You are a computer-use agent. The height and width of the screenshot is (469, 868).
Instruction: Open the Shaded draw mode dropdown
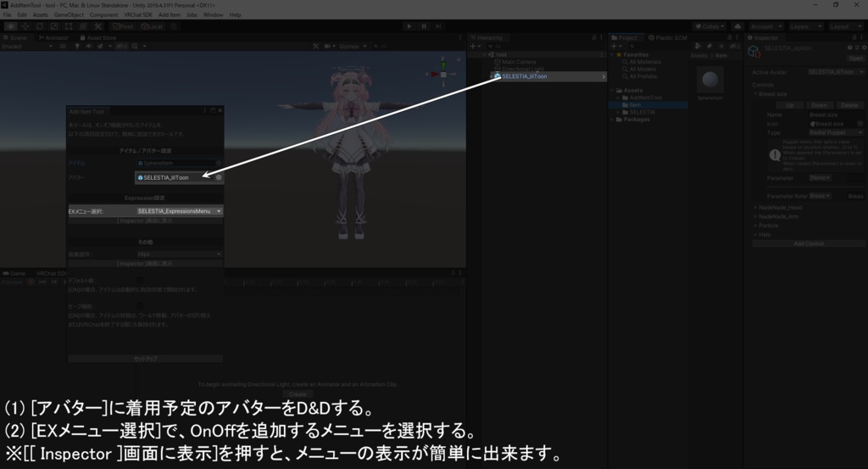[27, 47]
